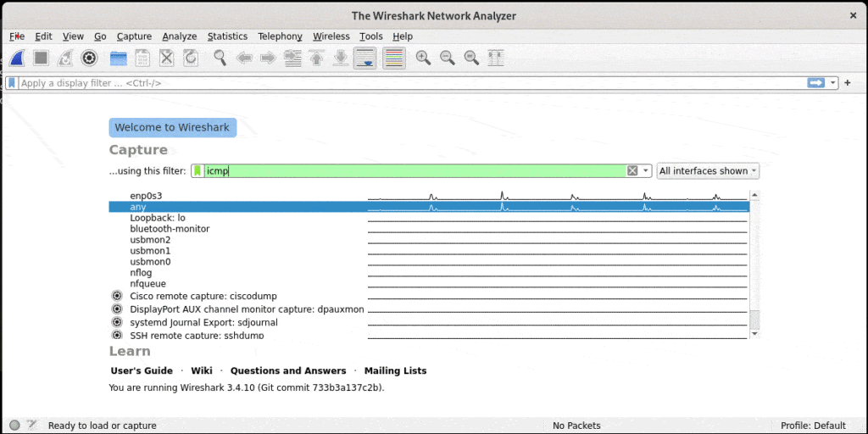The height and width of the screenshot is (434, 868).
Task: Open sdjournal settings gear icon
Action: [x=116, y=322]
